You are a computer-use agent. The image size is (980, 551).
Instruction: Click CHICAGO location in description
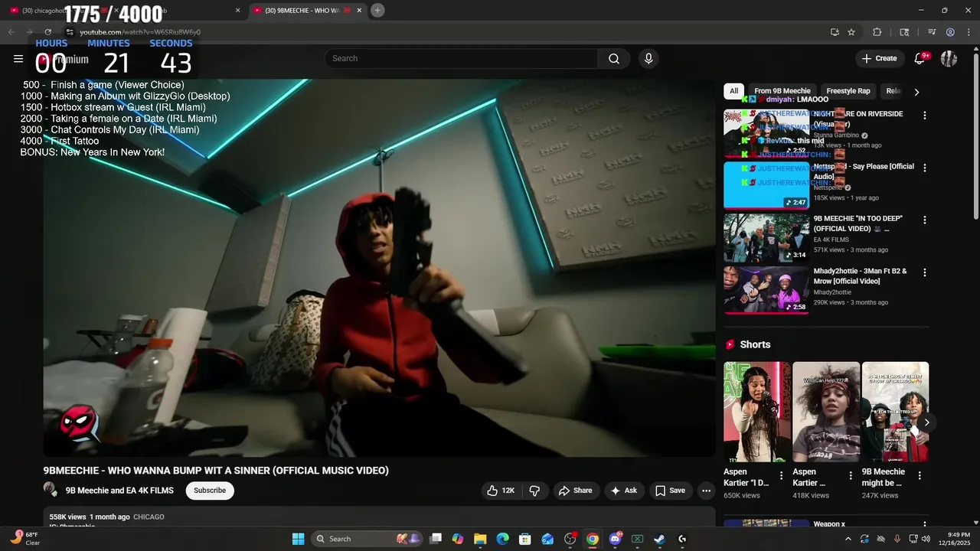coord(149,517)
